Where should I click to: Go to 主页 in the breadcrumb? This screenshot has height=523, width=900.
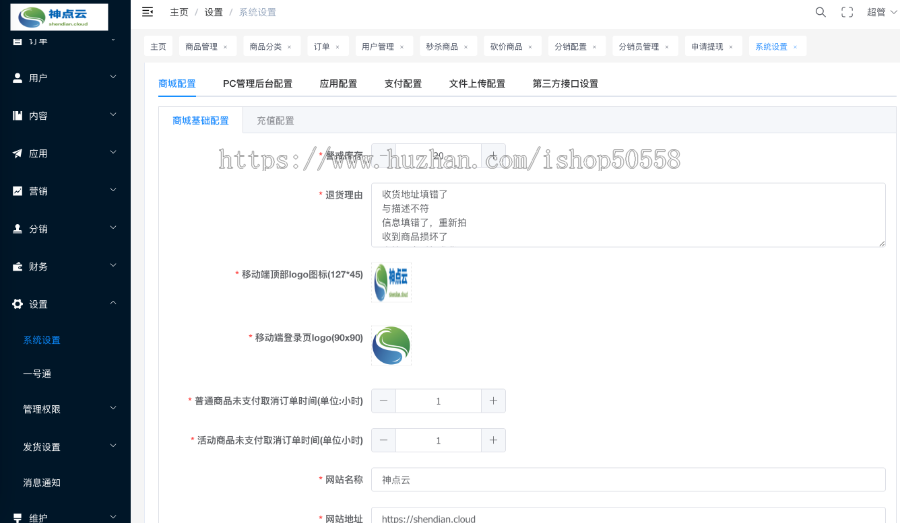[179, 12]
